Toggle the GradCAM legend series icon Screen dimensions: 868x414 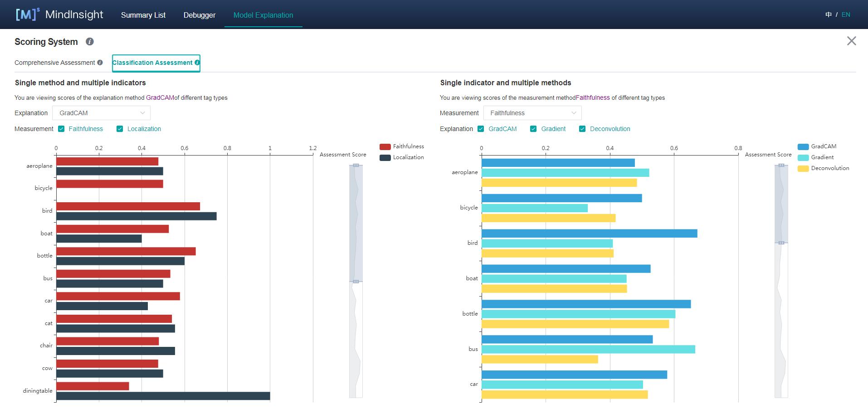pyautogui.click(x=803, y=146)
